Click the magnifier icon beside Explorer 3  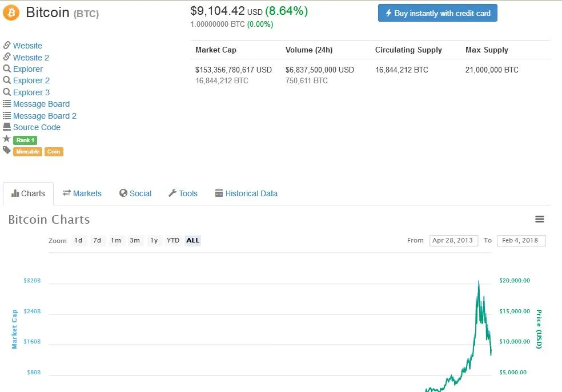tap(7, 92)
